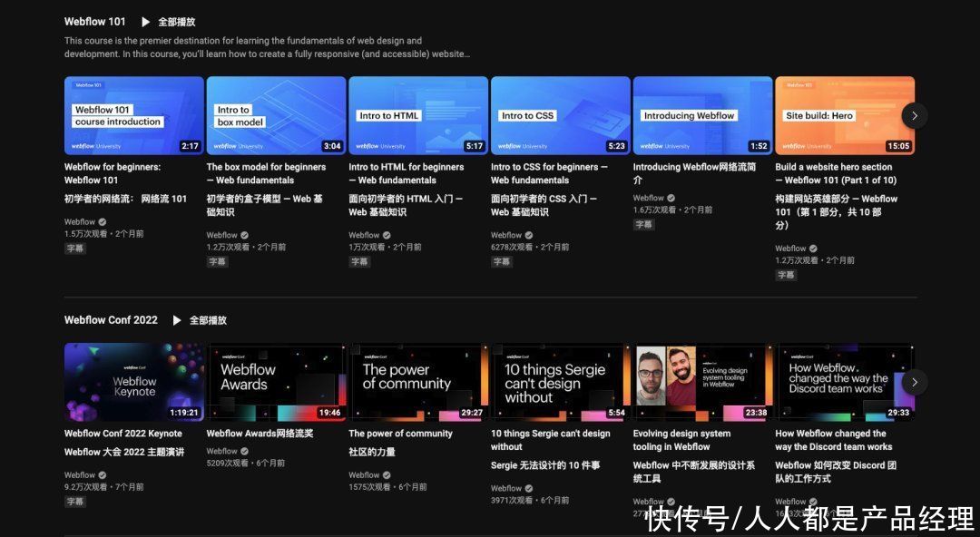The width and height of the screenshot is (980, 537).
Task: Open the 'Webflow Awards' thumbnail
Action: coord(276,382)
